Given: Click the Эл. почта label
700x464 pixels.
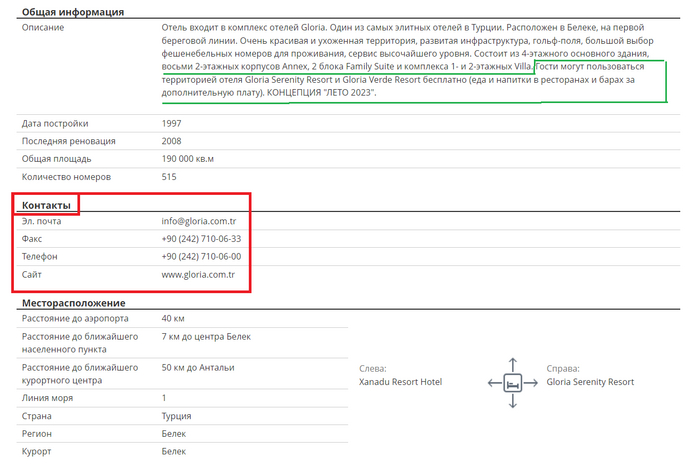Looking at the screenshot, I should 42,221.
